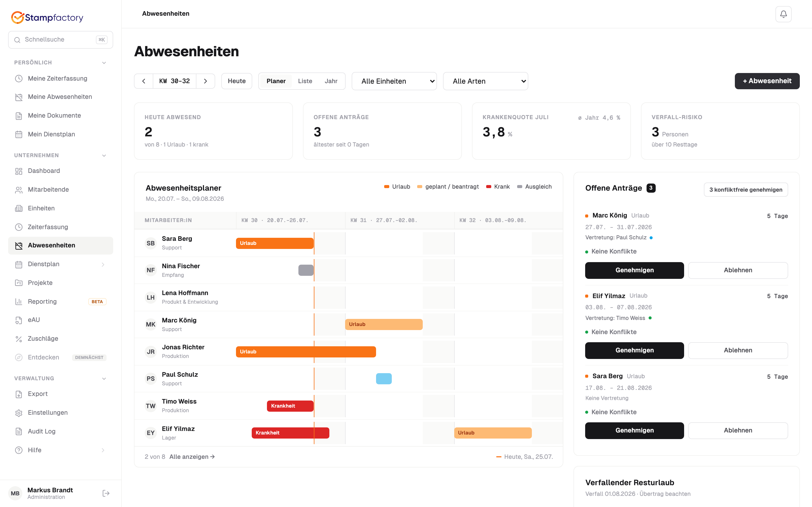Image resolution: width=812 pixels, height=507 pixels.
Task: Open the Alle Einheiten dropdown
Action: pos(394,81)
